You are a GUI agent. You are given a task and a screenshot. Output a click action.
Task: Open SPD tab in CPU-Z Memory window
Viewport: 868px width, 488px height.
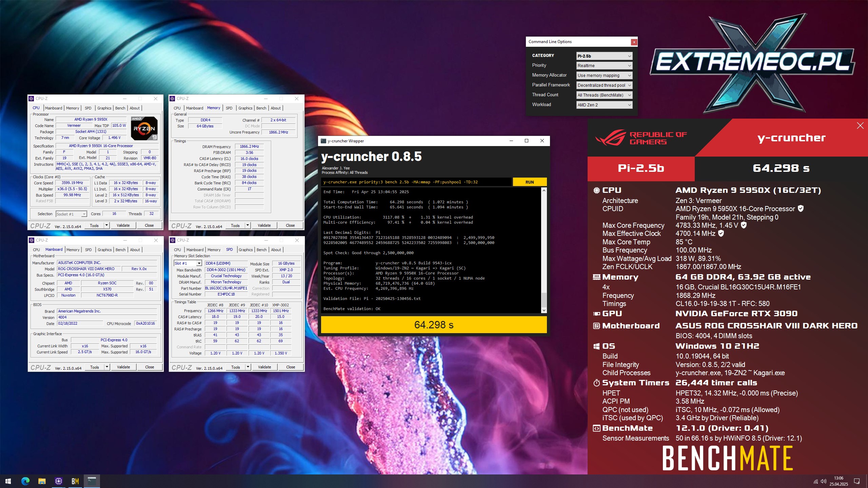[x=229, y=108]
